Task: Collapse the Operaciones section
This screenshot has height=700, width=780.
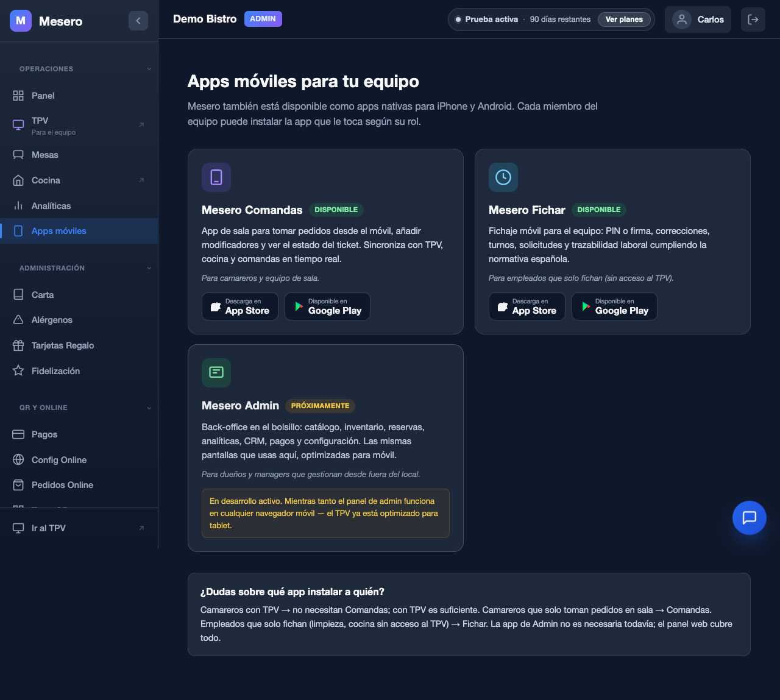Action: 149,69
